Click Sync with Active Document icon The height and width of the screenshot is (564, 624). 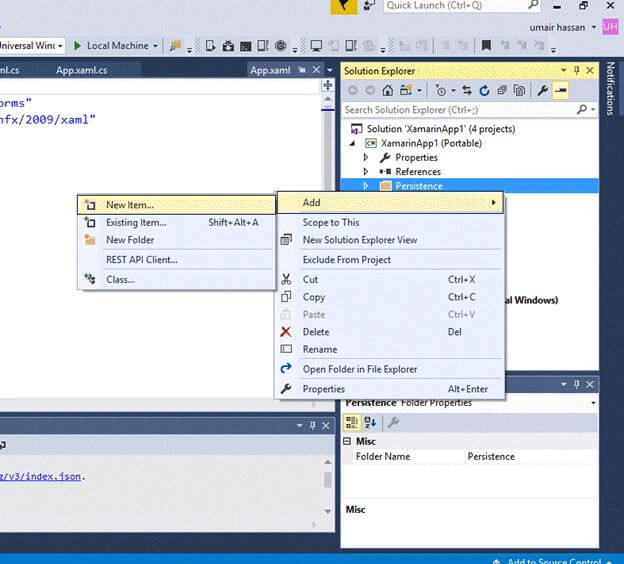[467, 90]
